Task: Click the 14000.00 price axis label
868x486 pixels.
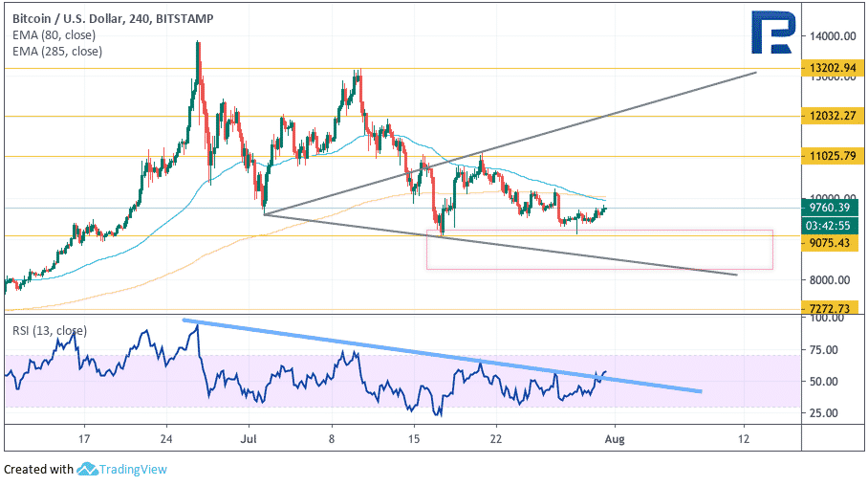Action: 833,36
